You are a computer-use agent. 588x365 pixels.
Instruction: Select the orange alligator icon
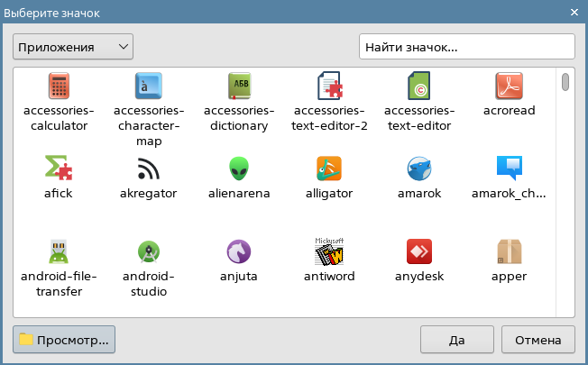329,169
